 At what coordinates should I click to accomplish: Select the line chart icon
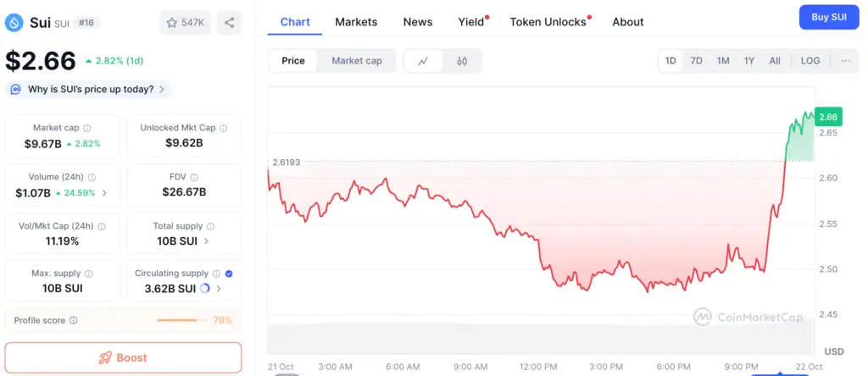pyautogui.click(x=423, y=61)
